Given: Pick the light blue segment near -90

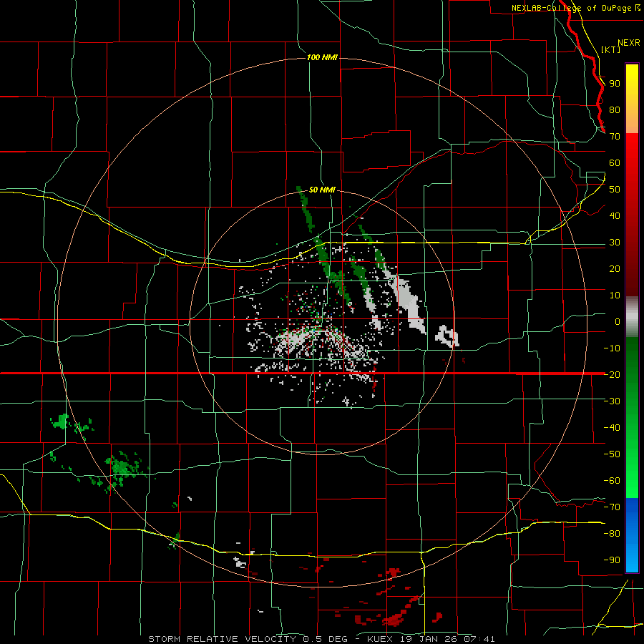Looking at the screenshot, I should click(x=632, y=559).
